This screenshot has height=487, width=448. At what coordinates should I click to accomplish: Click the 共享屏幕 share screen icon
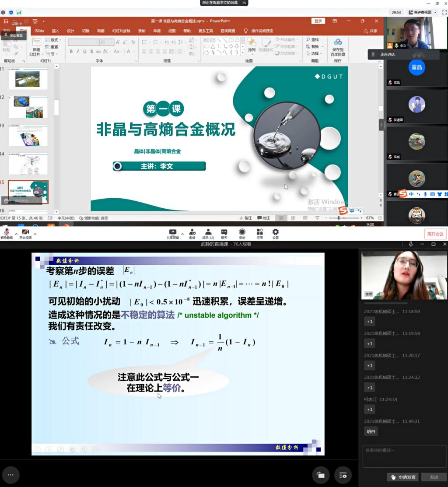tap(172, 232)
